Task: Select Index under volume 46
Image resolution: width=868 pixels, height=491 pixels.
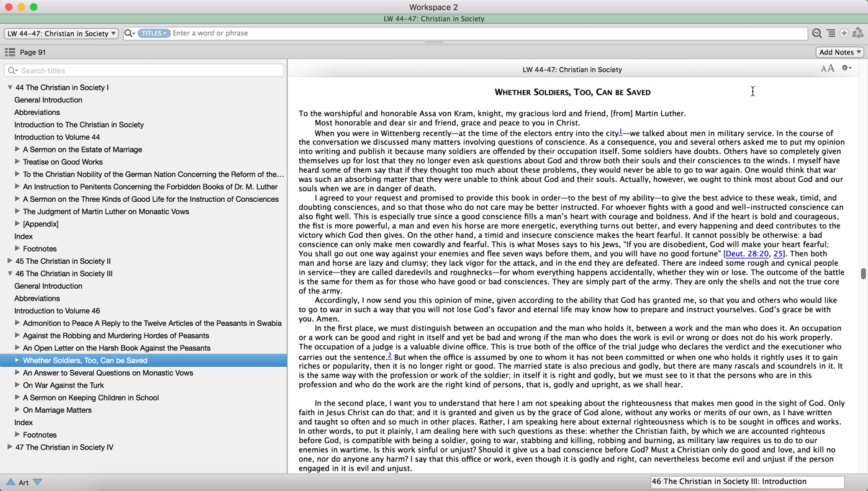Action: (x=24, y=423)
